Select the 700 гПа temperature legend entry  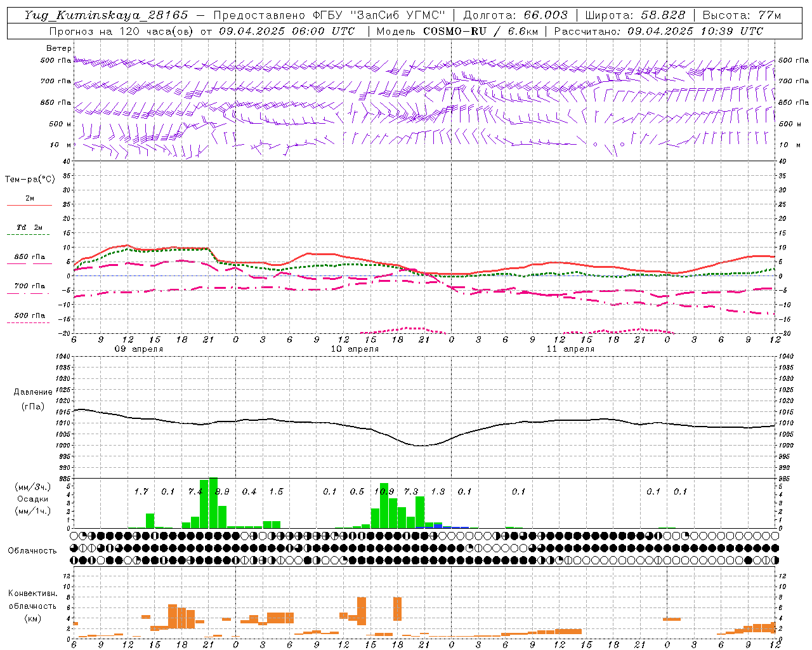(30, 286)
